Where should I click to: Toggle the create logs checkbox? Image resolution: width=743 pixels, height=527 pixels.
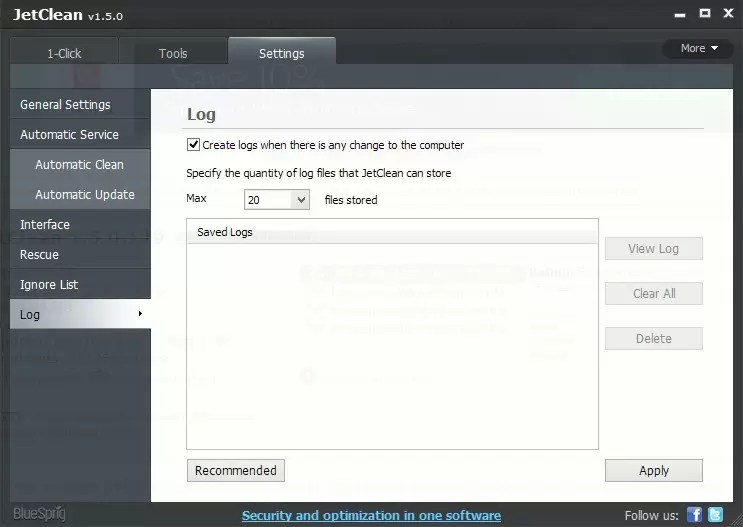click(193, 145)
